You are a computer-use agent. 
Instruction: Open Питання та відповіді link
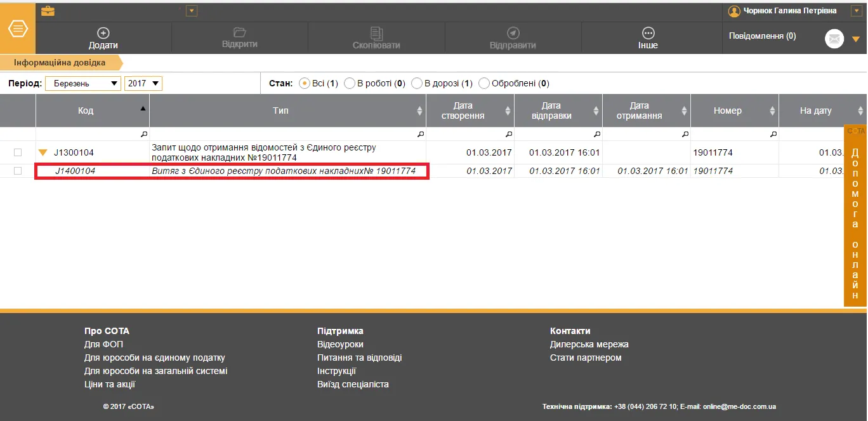coord(360,358)
